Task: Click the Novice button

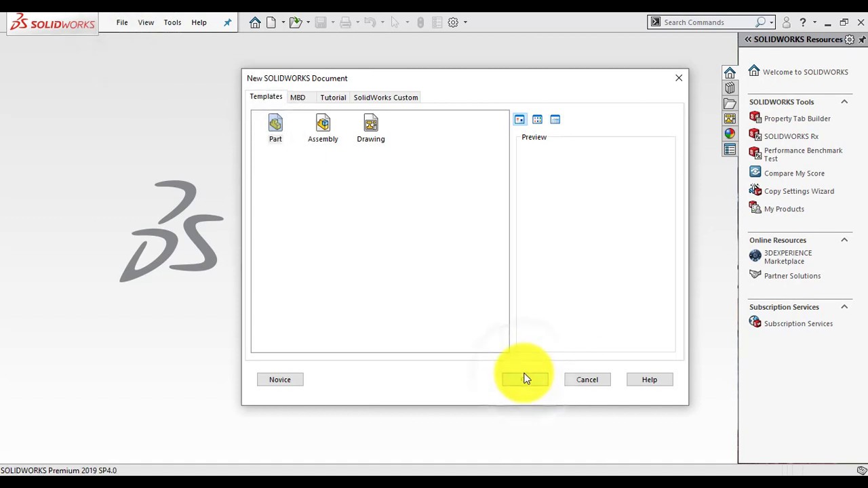Action: pos(280,380)
